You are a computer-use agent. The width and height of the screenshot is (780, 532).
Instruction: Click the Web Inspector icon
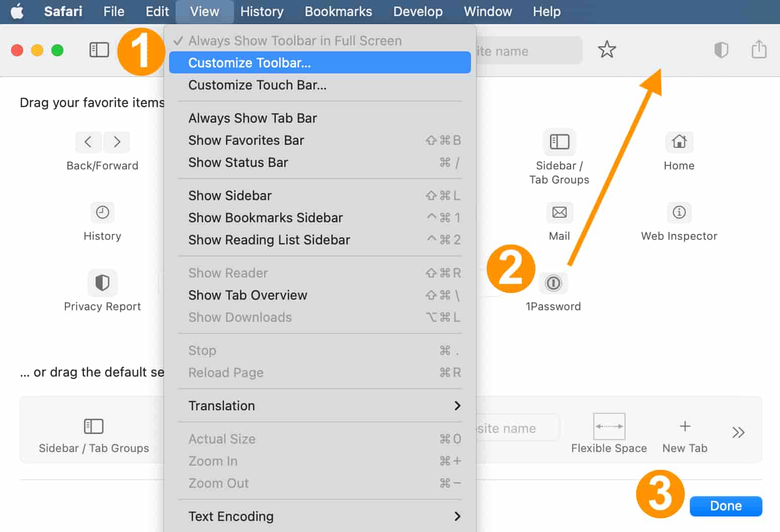(679, 213)
